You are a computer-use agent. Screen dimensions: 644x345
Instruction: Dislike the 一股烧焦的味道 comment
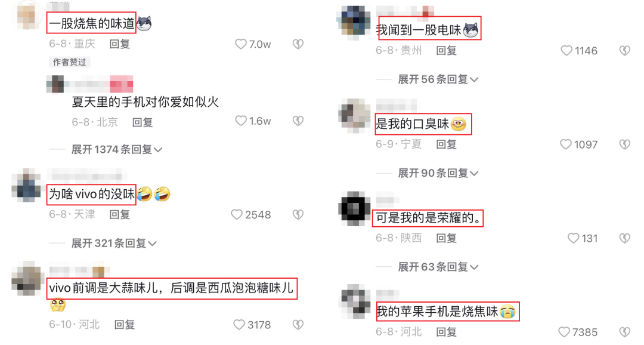(298, 44)
